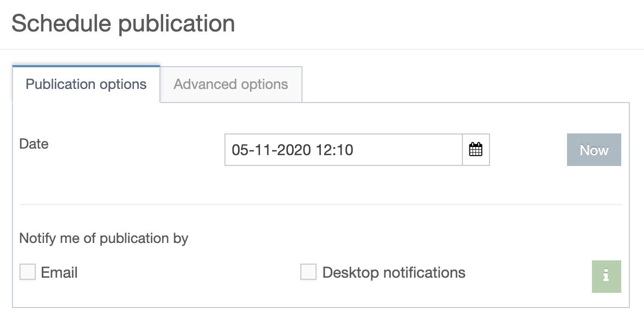The height and width of the screenshot is (320, 644).
Task: Click the Email checkbox label text
Action: [x=59, y=272]
